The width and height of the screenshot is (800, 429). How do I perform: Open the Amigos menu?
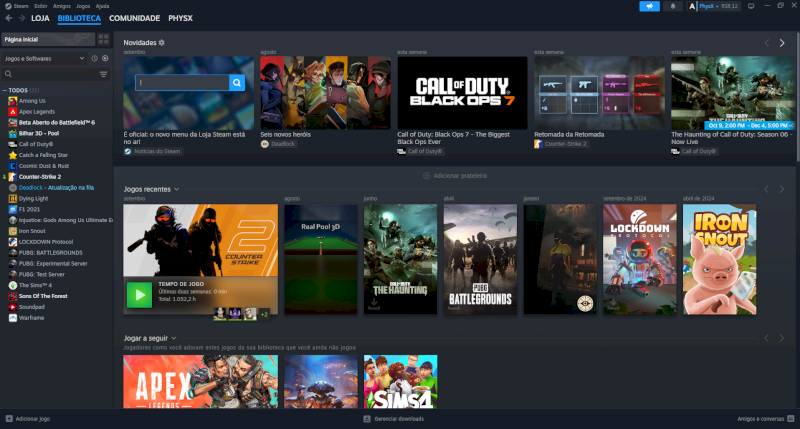pos(62,6)
